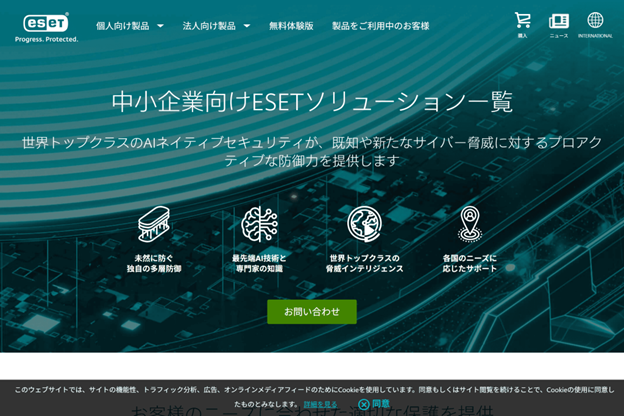Click the multilayer defense shield icon
Image resolution: width=624 pixels, height=416 pixels.
154,224
